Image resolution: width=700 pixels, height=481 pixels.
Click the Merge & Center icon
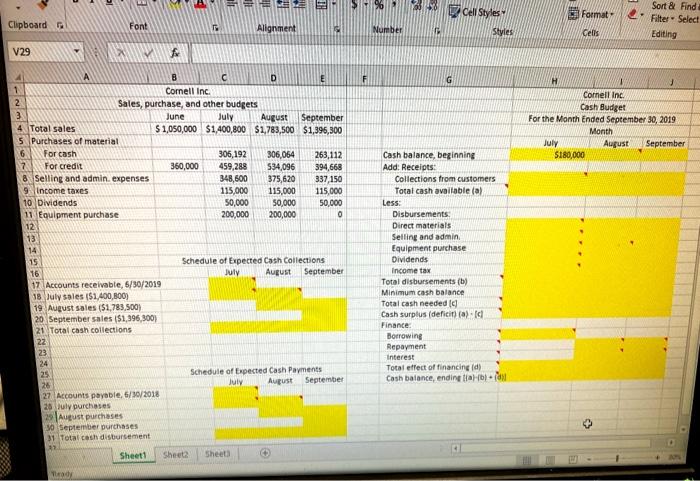322,5
